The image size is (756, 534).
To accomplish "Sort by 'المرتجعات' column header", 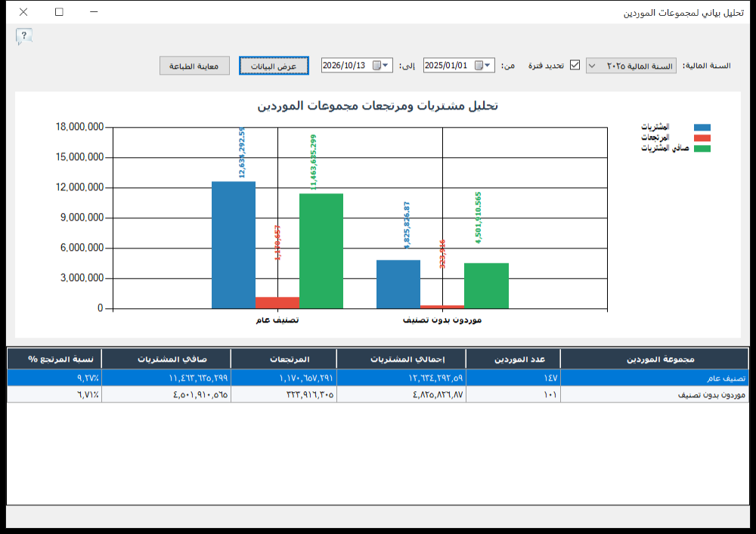I will coord(283,359).
